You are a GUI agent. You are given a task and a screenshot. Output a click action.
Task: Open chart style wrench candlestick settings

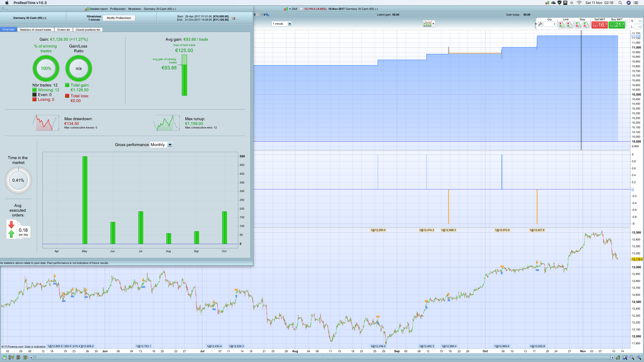click(618, 357)
